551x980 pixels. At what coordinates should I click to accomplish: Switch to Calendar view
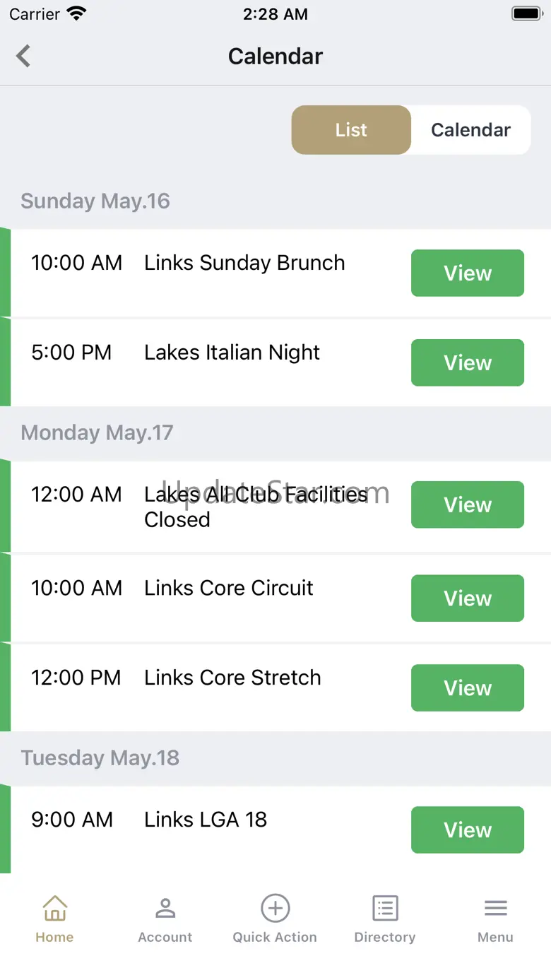pyautogui.click(x=470, y=130)
